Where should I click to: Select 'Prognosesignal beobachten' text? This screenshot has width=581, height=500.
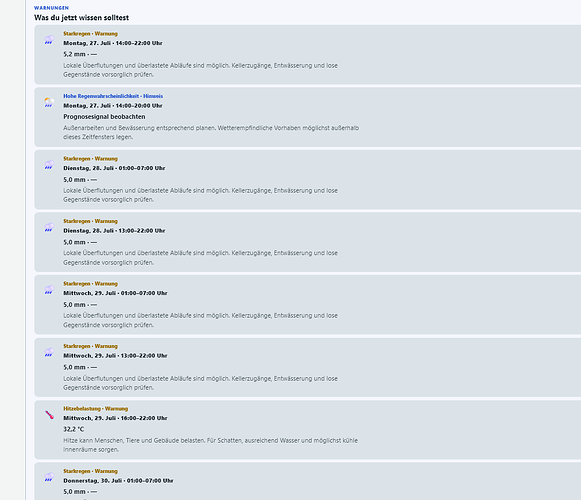(104, 117)
